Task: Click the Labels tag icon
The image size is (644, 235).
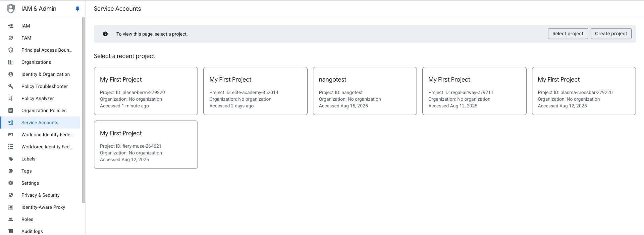Action: point(11,159)
